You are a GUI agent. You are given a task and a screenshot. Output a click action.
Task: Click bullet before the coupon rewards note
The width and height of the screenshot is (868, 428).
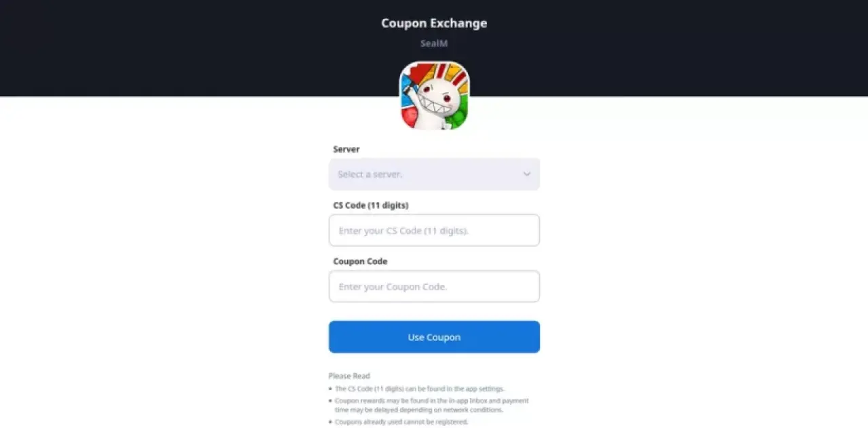click(331, 402)
